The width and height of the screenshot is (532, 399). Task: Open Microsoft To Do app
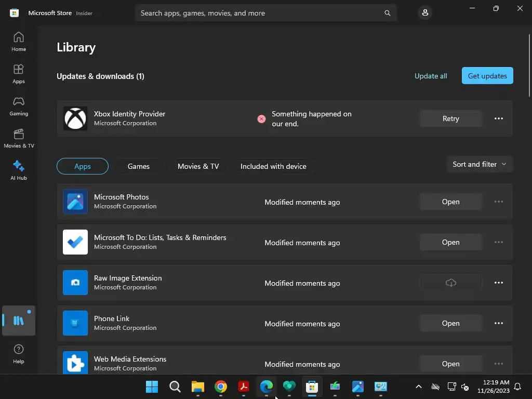tap(450, 242)
